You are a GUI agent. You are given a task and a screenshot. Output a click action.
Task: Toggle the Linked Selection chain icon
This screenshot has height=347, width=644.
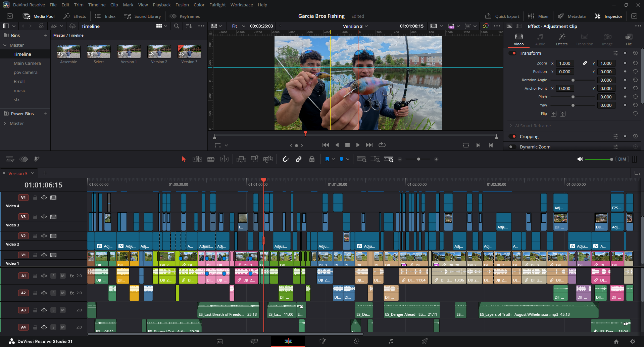[299, 159]
